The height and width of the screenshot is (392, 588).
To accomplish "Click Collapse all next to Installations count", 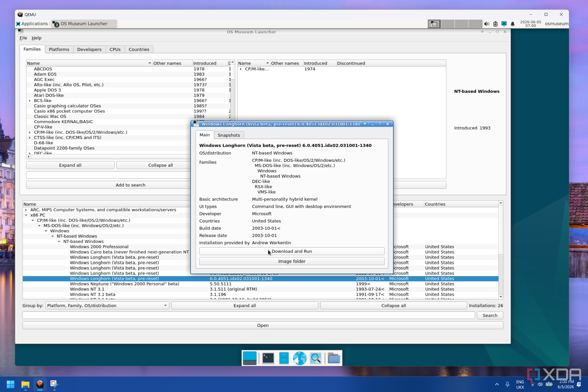I will (394, 305).
